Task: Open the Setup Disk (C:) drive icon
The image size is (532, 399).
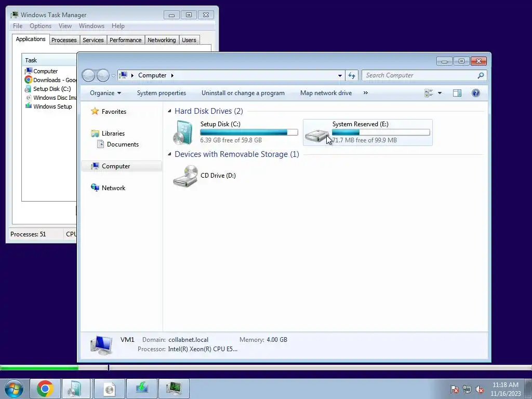Action: coord(183,132)
